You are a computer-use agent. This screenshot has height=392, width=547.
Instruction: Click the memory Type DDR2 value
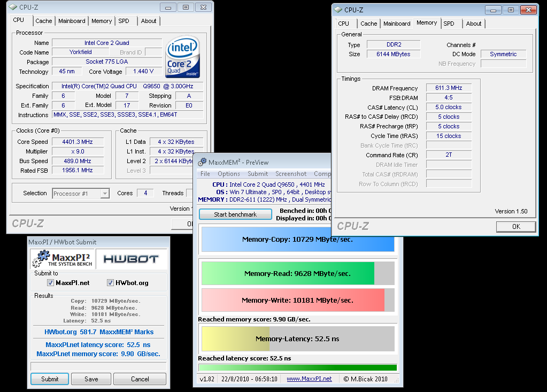tap(394, 44)
